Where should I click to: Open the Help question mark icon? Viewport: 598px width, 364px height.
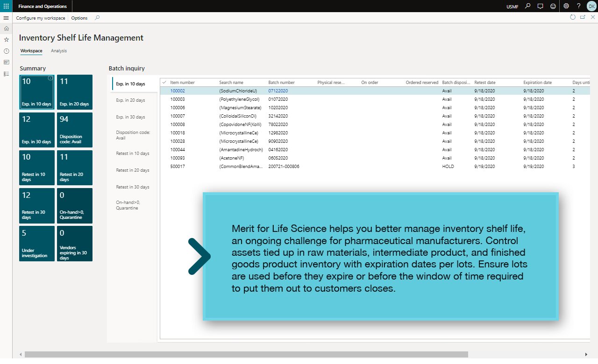coord(578,6)
